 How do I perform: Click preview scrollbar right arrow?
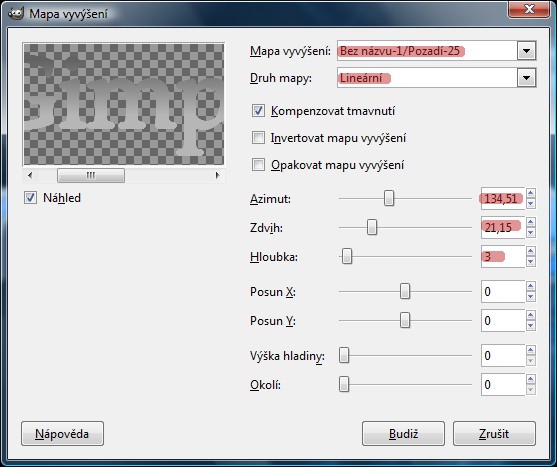(x=218, y=175)
